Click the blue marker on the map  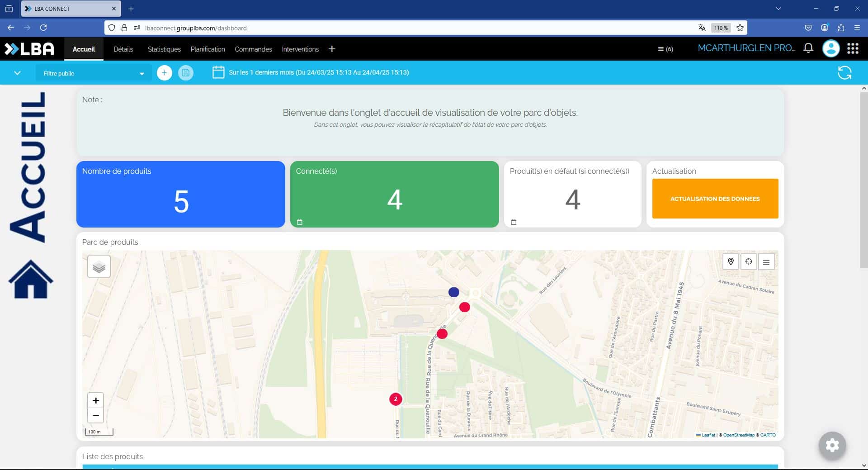(453, 292)
